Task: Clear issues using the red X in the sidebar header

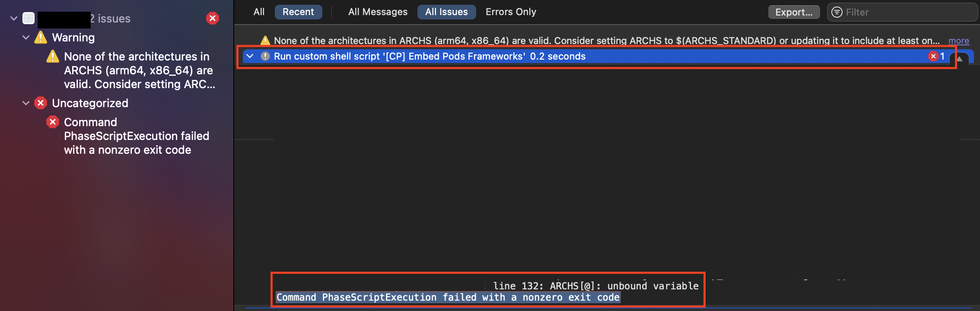Action: pos(213,18)
